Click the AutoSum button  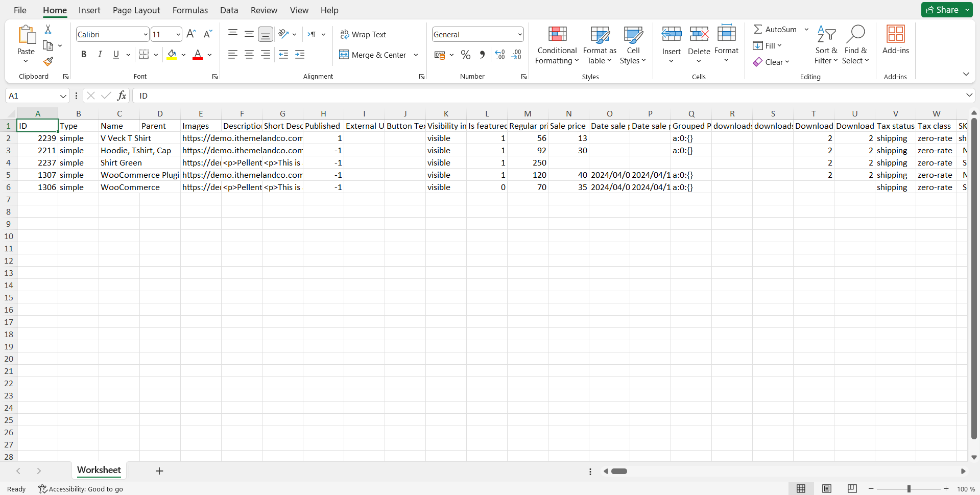775,30
